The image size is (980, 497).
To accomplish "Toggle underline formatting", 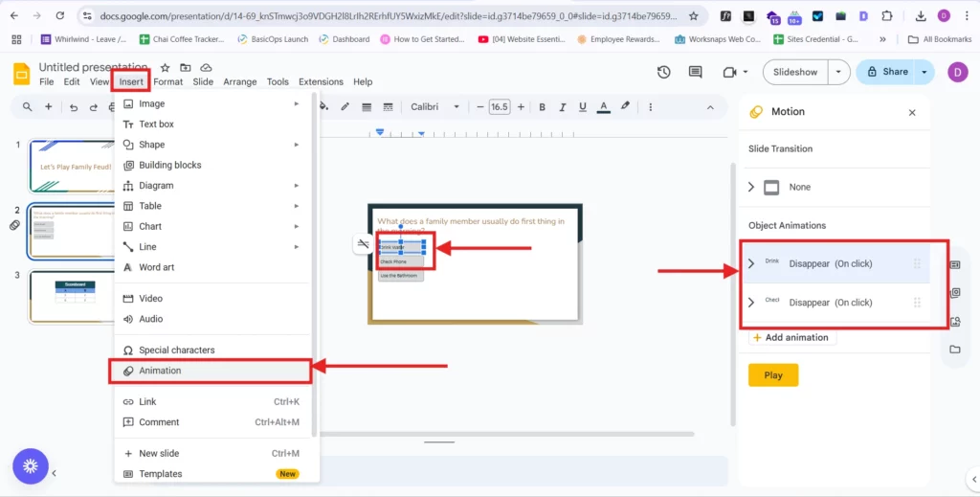I will 582,107.
